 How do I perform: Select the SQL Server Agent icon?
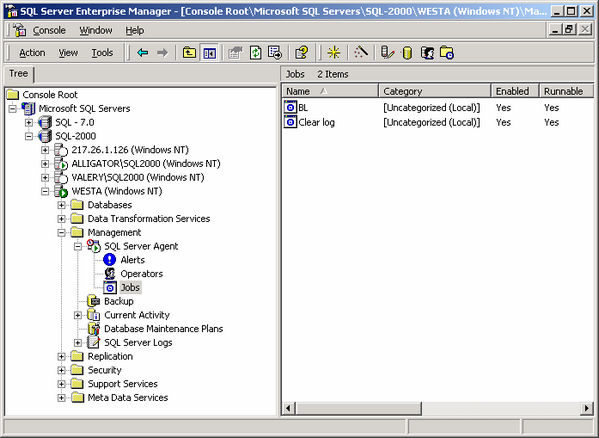94,246
